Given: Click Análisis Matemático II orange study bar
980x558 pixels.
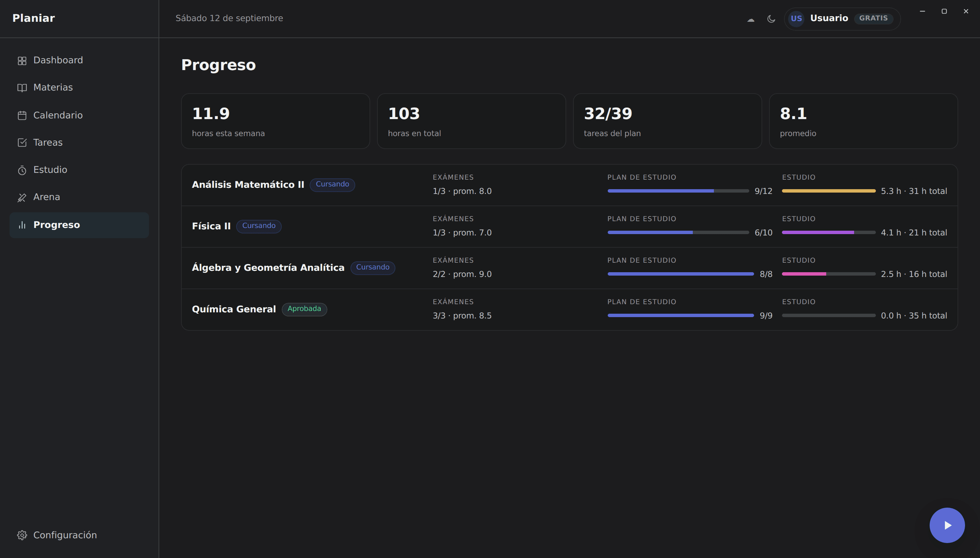Looking at the screenshot, I should point(829,191).
